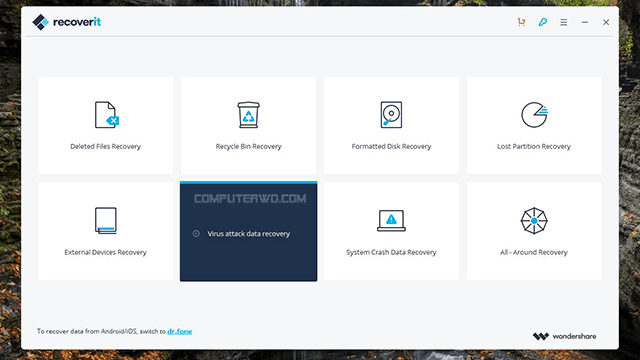
Task: Open the shopping cart purchase icon
Action: click(521, 22)
